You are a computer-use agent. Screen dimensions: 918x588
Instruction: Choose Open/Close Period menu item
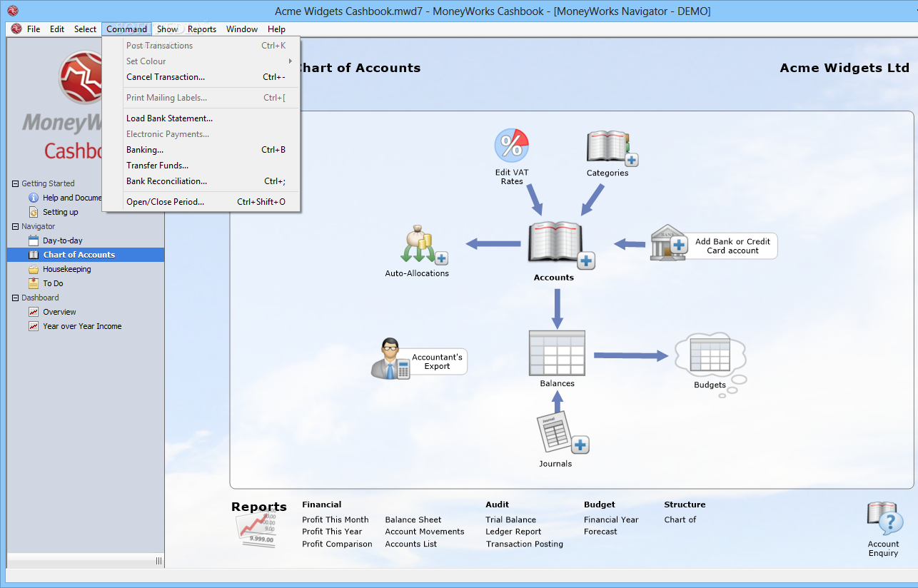tap(201, 202)
